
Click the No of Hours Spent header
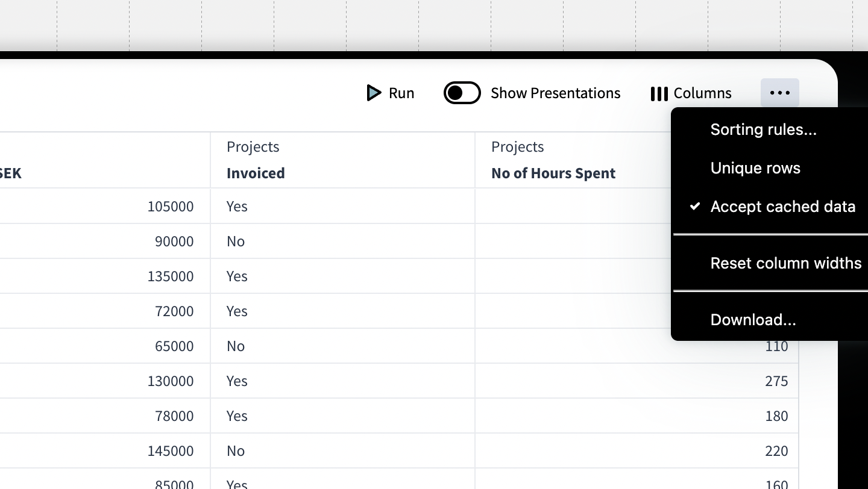tap(553, 173)
